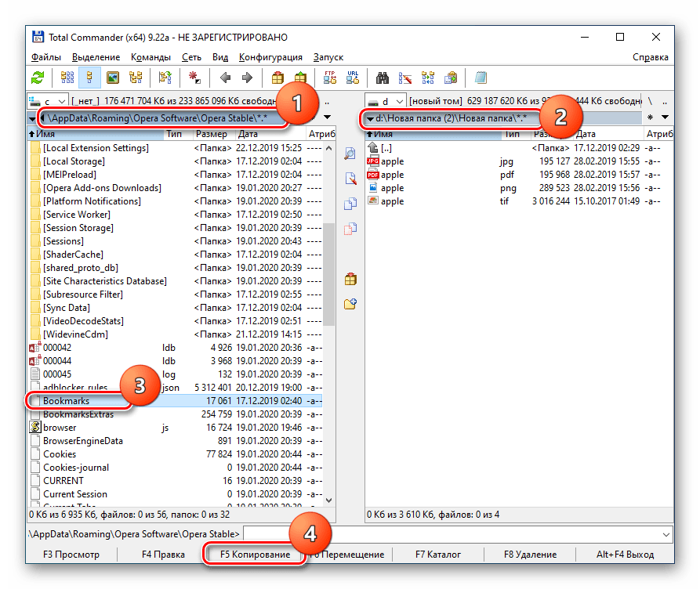Open the Выделение menu
This screenshot has width=700, height=589.
[x=96, y=57]
